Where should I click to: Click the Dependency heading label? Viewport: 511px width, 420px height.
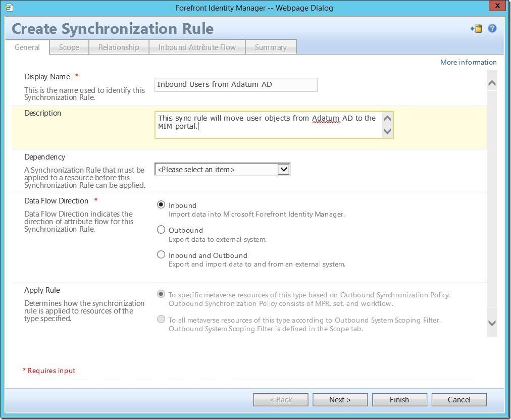44,157
